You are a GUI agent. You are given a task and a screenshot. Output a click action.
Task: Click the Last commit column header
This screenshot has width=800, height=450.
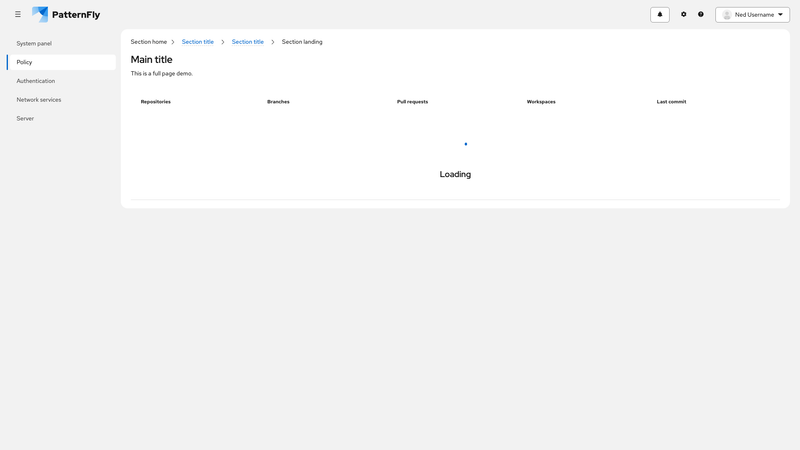(671, 102)
